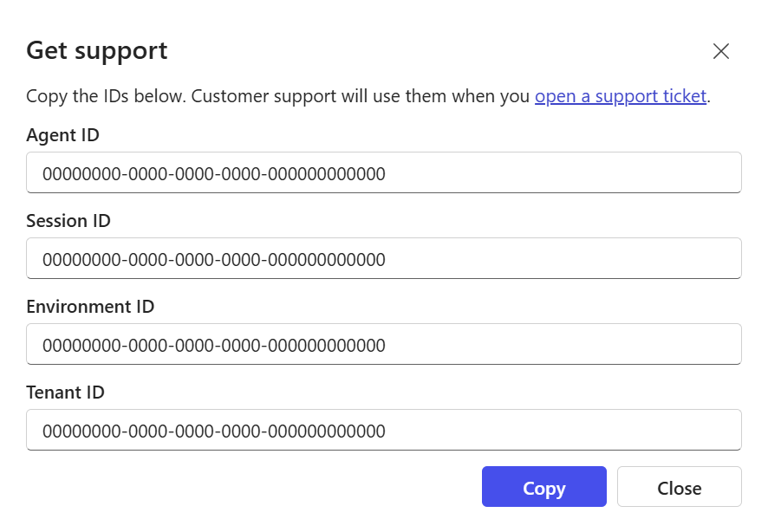
Task: Click the Environment ID label
Action: pyautogui.click(x=90, y=307)
